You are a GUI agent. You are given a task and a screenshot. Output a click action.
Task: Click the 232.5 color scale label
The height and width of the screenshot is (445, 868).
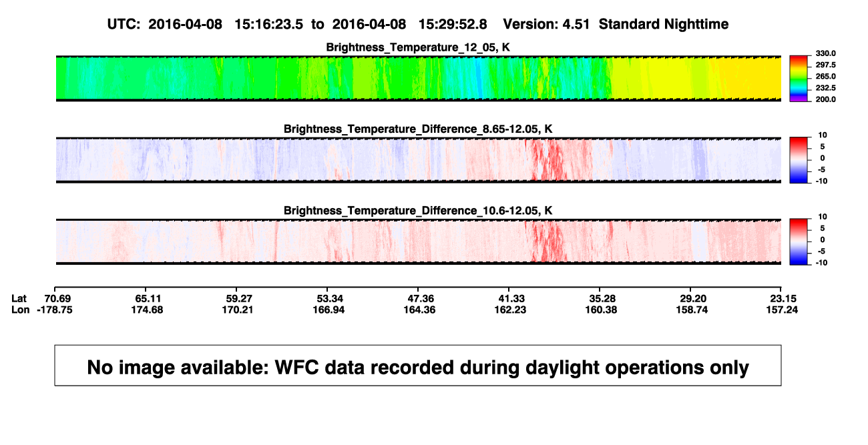coord(825,87)
